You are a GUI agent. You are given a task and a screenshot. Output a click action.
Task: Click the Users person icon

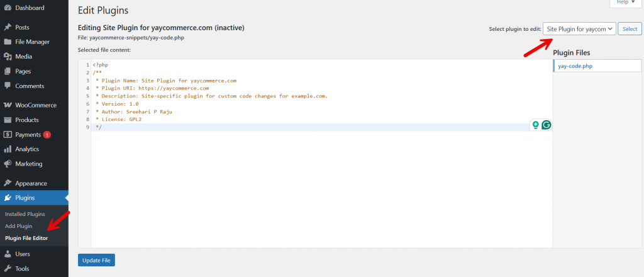[8, 254]
